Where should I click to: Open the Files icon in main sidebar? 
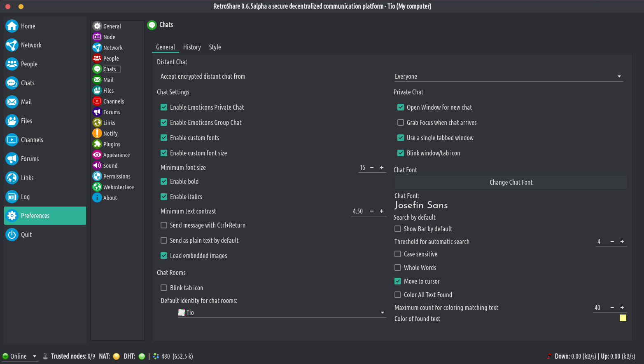coord(12,121)
